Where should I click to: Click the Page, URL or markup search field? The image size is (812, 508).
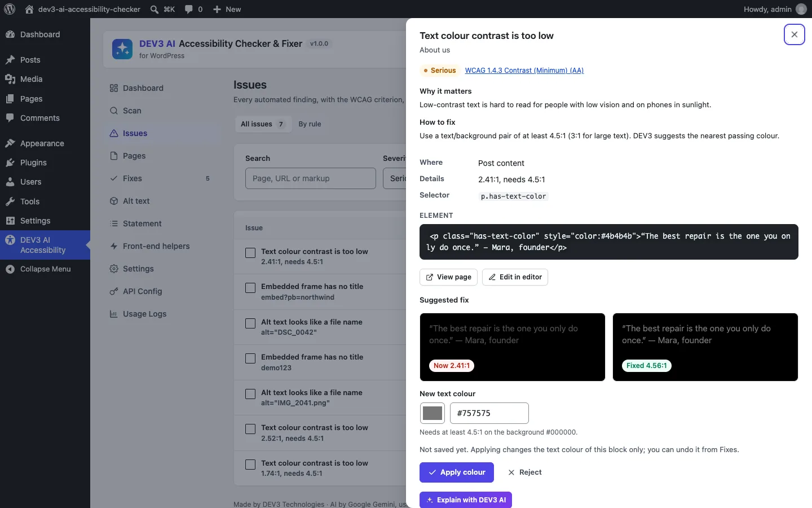coord(311,178)
